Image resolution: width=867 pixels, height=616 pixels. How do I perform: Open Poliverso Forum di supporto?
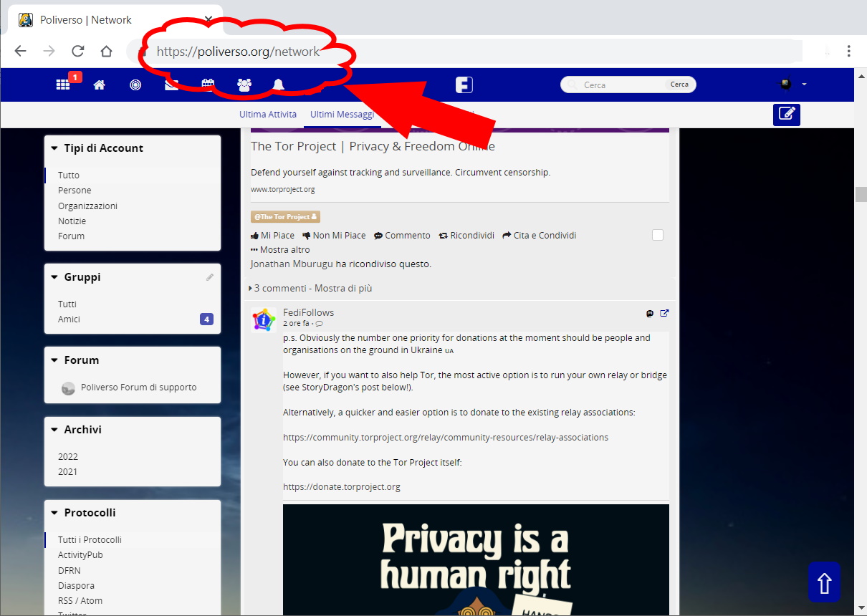(138, 388)
